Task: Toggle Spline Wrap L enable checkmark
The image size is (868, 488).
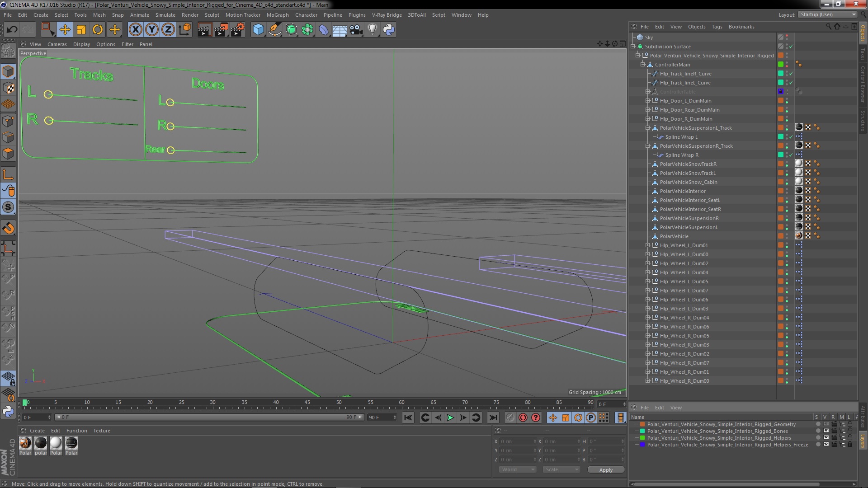Action: point(791,137)
